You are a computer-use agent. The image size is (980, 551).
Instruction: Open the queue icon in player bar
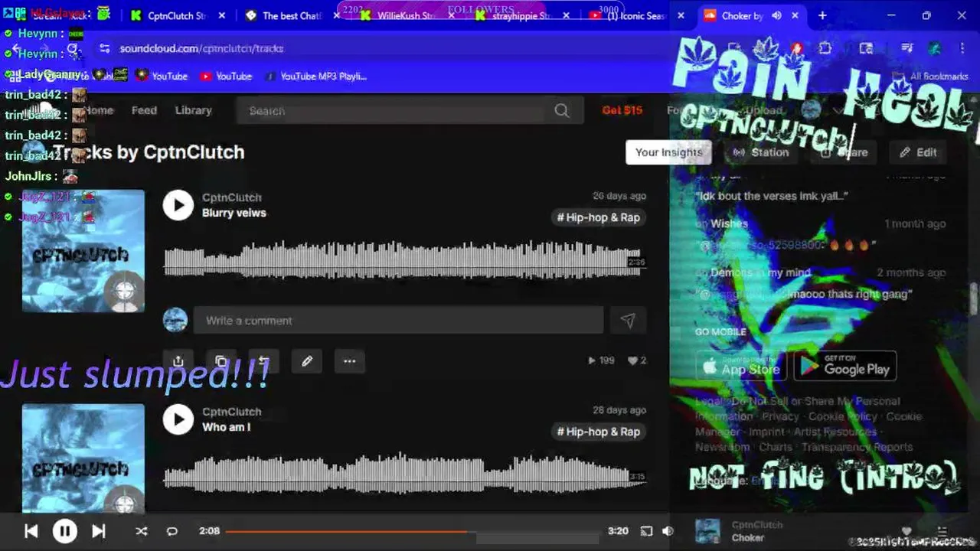tap(942, 530)
